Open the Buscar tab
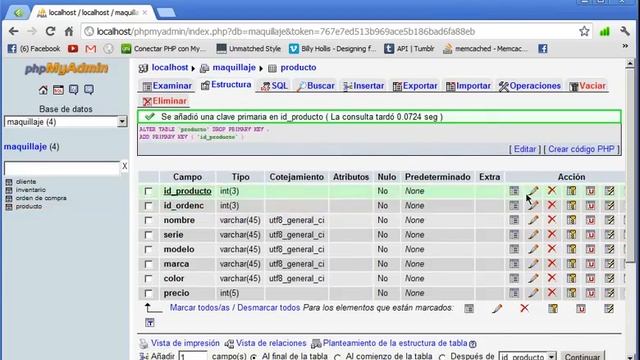The height and width of the screenshot is (360, 640). pos(316,86)
